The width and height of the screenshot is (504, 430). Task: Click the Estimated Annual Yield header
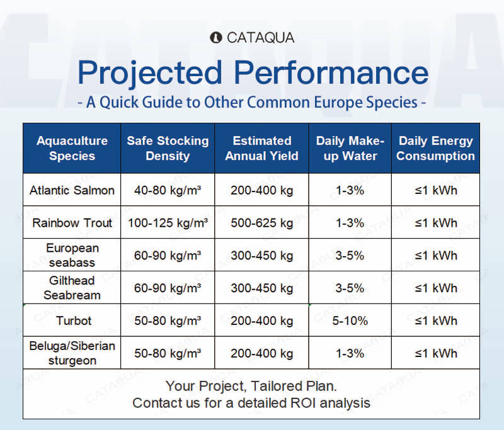click(261, 148)
